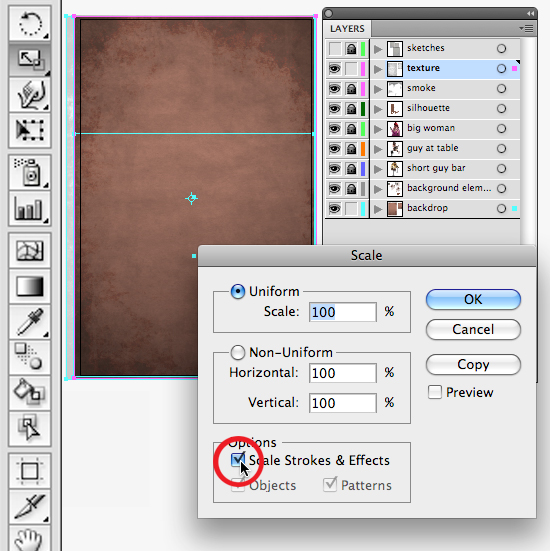
Task: Select the Non-Uniform radio button
Action: pos(238,352)
